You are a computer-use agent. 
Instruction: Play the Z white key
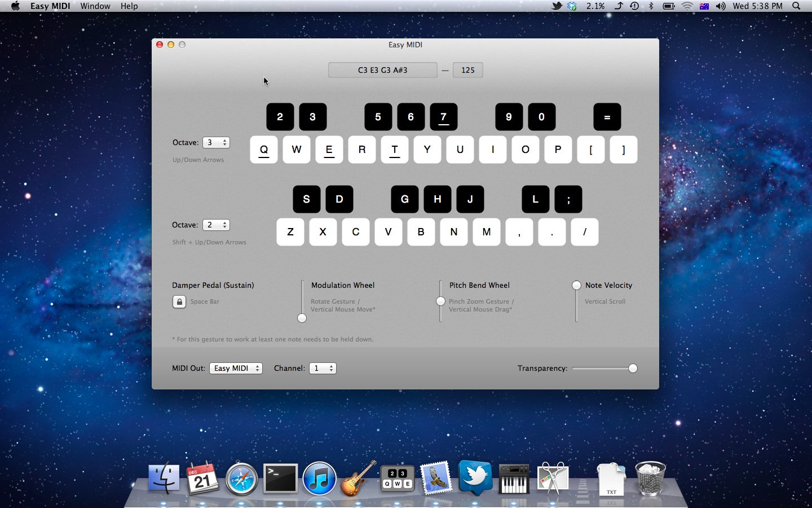[290, 232]
